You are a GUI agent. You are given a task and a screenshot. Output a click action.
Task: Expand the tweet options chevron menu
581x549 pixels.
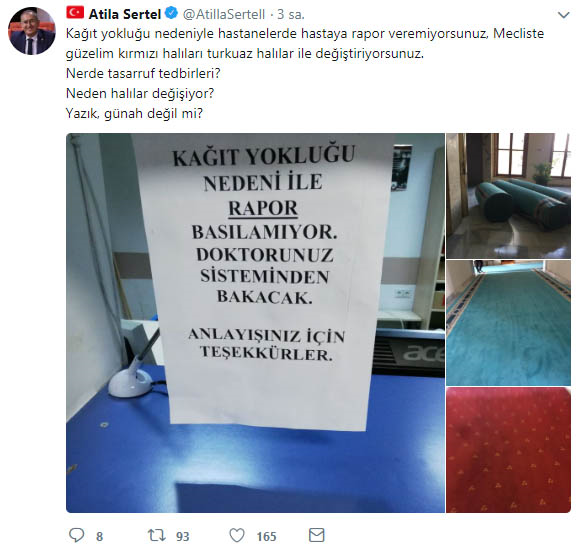coord(564,15)
